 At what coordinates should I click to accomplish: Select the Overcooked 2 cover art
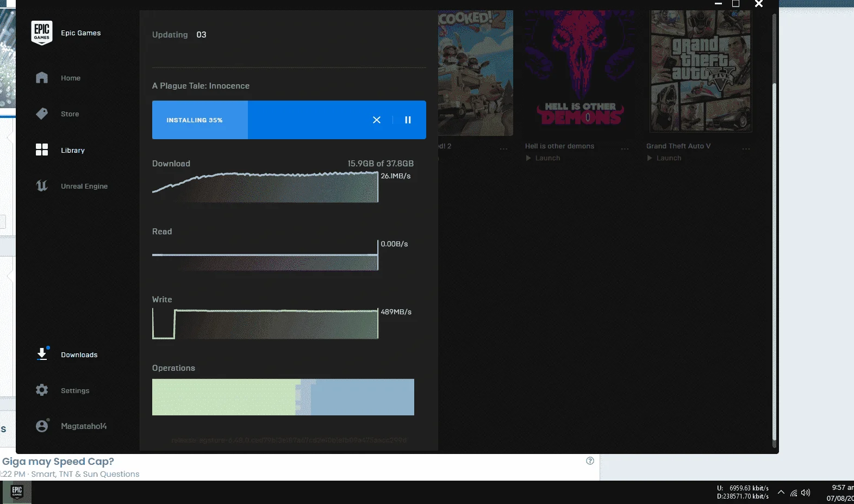[476, 73]
